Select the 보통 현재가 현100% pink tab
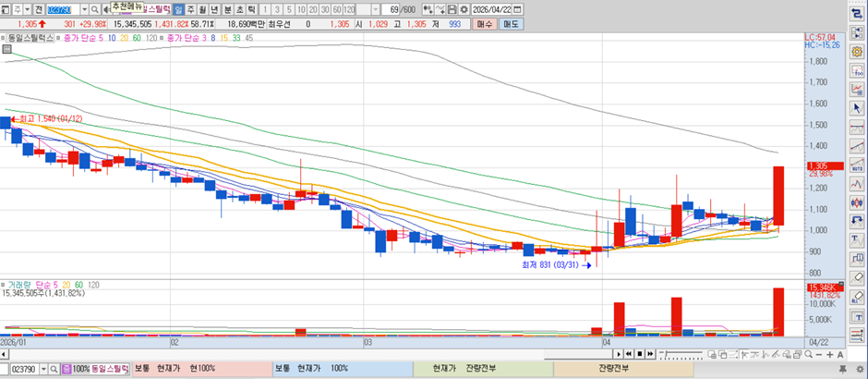This screenshot has width=868, height=379. (x=202, y=369)
